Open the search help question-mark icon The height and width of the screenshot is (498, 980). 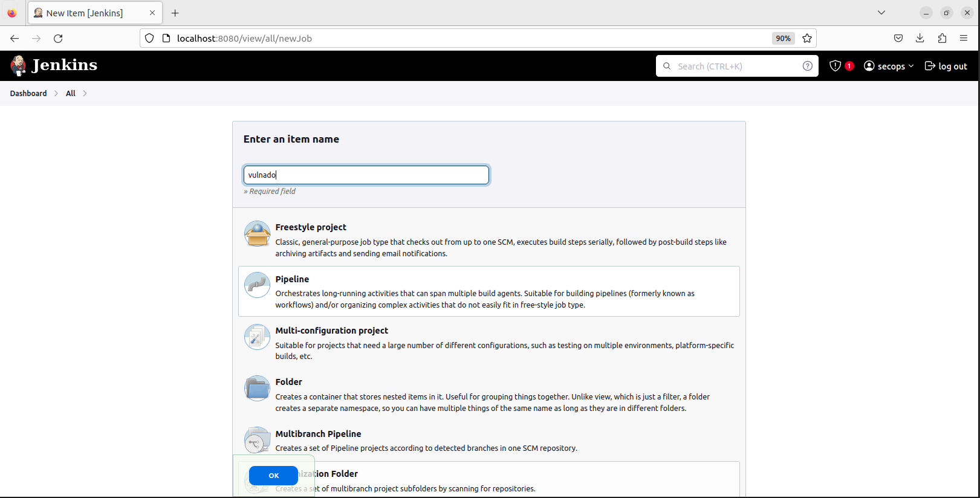(807, 66)
